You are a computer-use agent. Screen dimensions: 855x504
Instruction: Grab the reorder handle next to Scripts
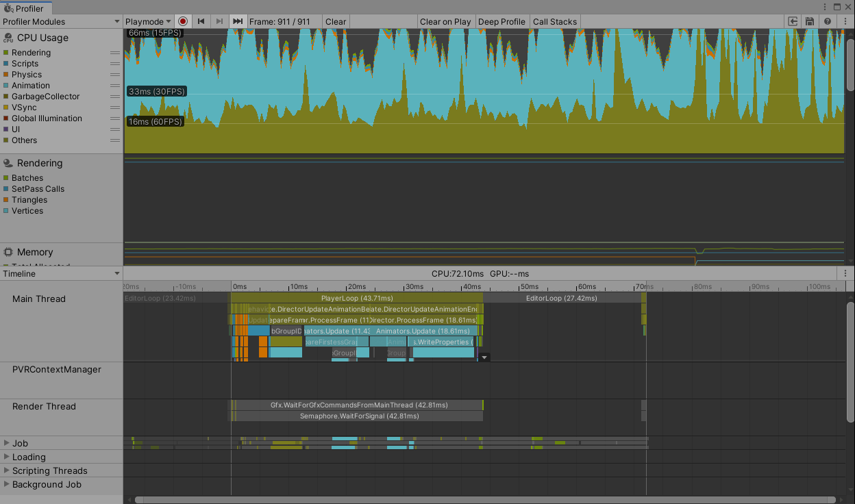115,64
